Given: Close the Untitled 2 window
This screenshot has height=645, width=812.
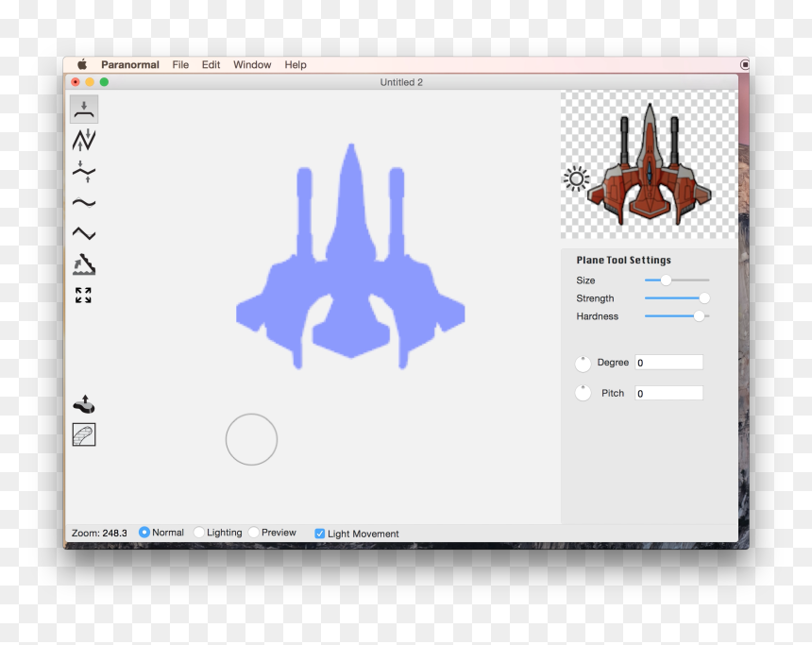Looking at the screenshot, I should pyautogui.click(x=76, y=82).
